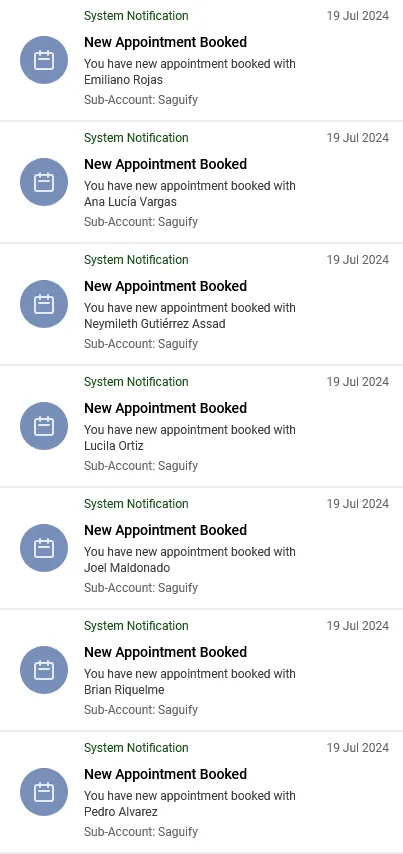Screen dimensions: 403x854
Task: Open the Ana Lucía Vargas appointment message
Action: point(190,194)
